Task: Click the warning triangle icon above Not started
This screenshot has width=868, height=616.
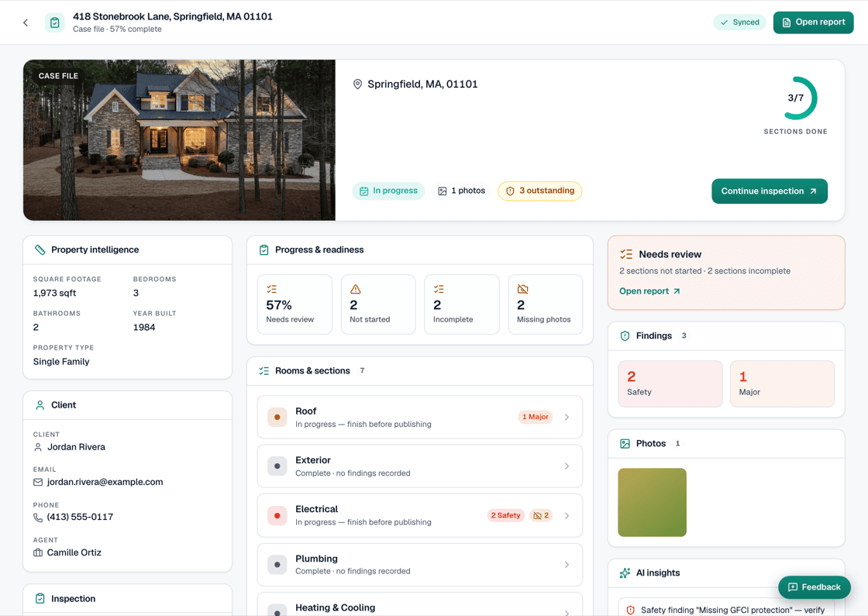Action: click(356, 289)
